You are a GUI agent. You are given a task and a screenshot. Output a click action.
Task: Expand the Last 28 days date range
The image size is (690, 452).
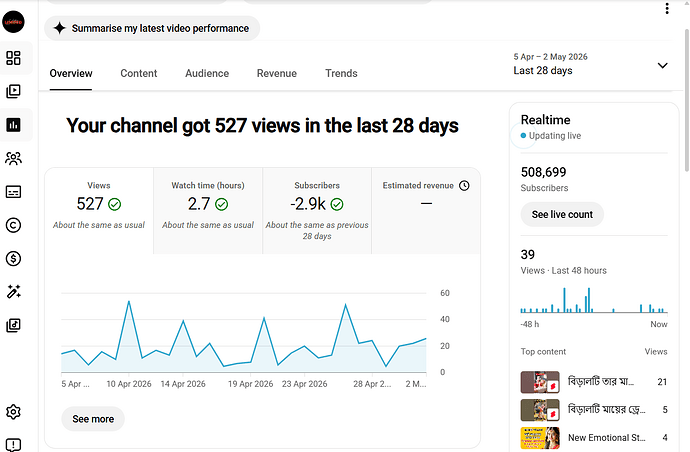pyautogui.click(x=590, y=64)
